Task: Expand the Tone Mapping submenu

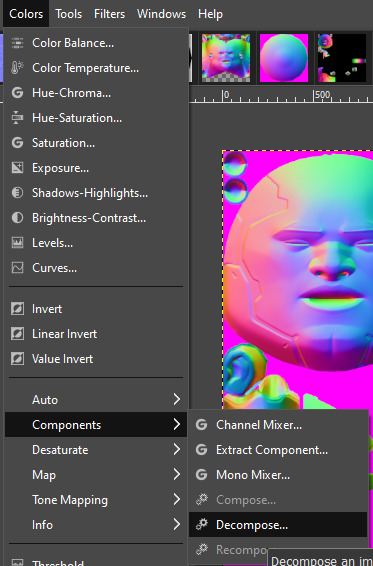Action: [96, 500]
